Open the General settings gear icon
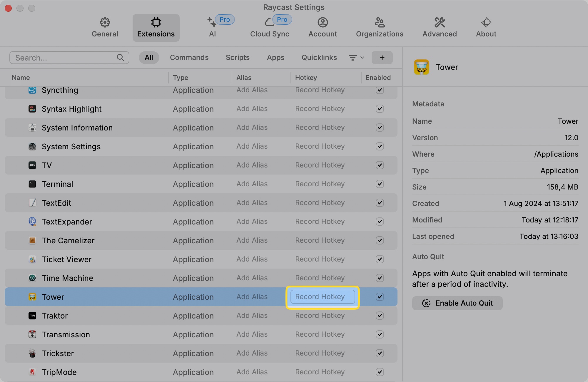The width and height of the screenshot is (588, 382). pyautogui.click(x=105, y=22)
